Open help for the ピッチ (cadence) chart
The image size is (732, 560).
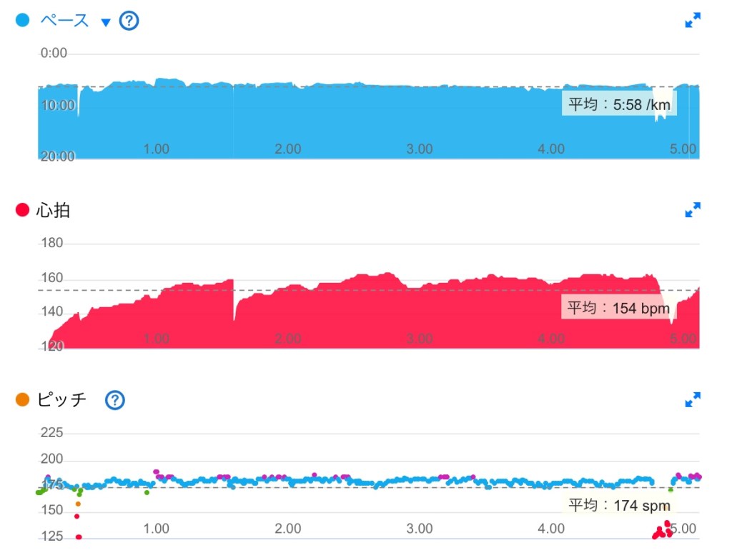(115, 400)
